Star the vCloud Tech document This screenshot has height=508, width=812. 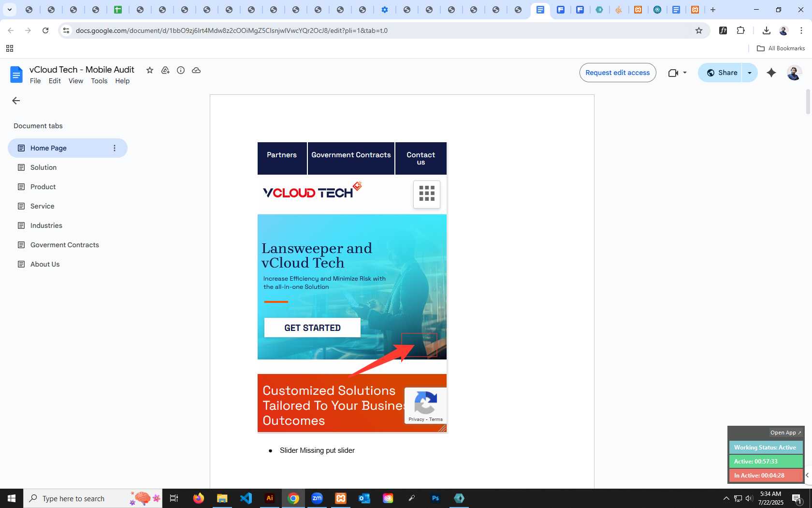[150, 70]
